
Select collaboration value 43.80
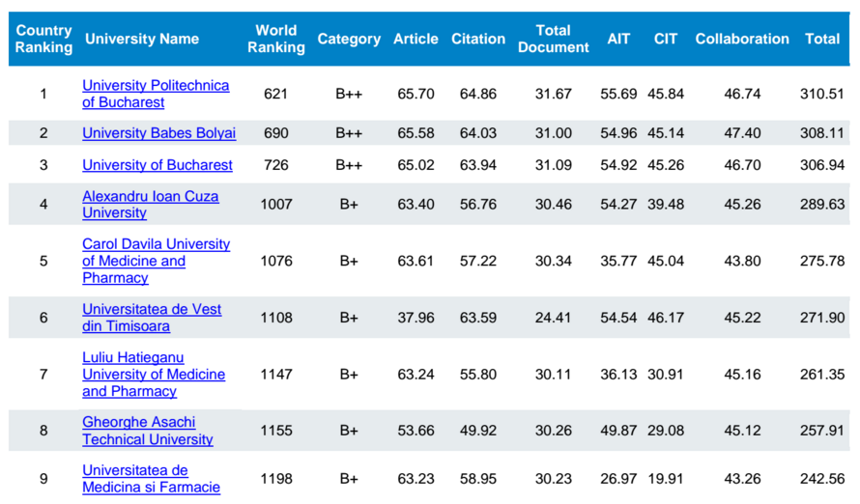pyautogui.click(x=742, y=261)
